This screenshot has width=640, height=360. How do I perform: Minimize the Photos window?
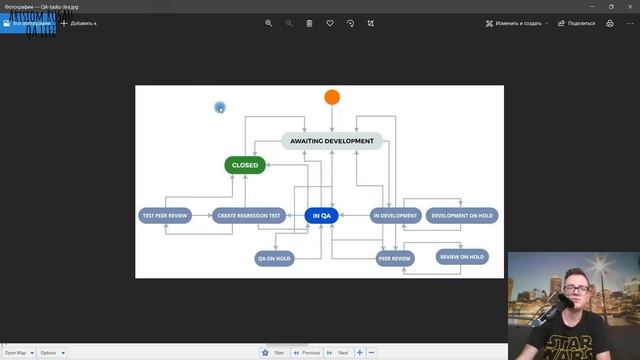[x=592, y=7]
